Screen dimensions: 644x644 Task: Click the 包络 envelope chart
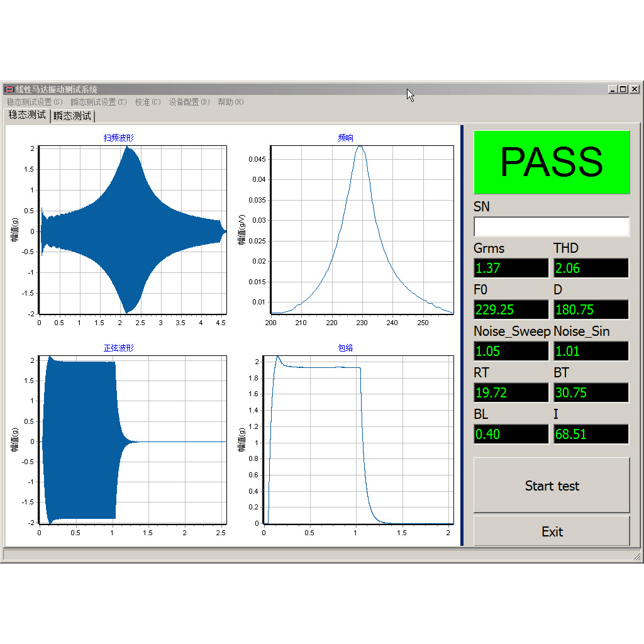pyautogui.click(x=358, y=439)
